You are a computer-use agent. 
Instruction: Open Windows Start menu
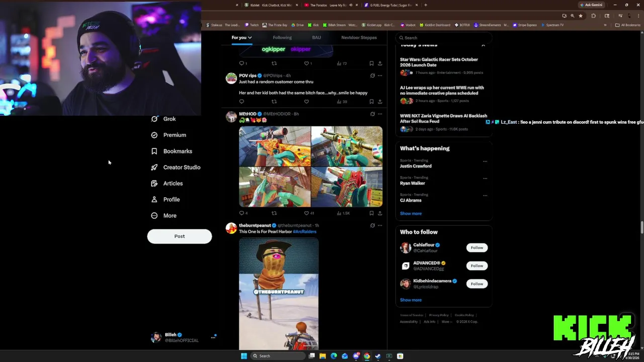tap(244, 356)
